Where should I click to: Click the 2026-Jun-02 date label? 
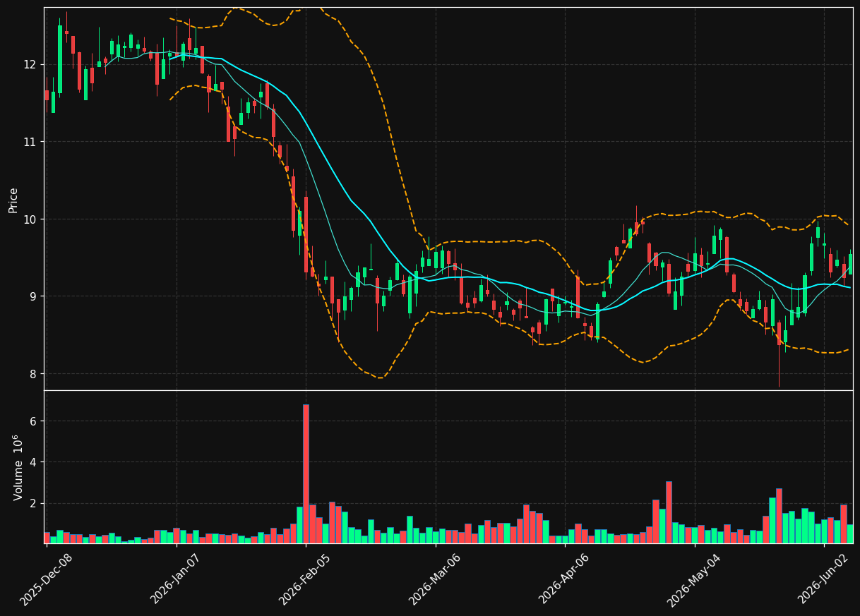[824, 579]
